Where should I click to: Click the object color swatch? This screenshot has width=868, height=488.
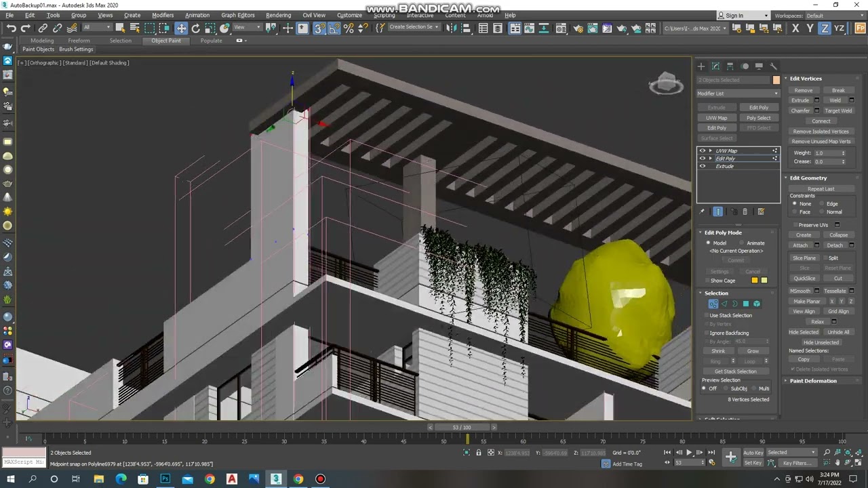(776, 80)
